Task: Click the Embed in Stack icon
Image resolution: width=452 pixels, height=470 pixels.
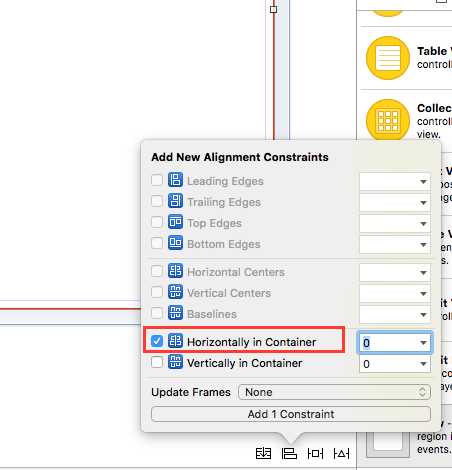Action: [x=263, y=454]
